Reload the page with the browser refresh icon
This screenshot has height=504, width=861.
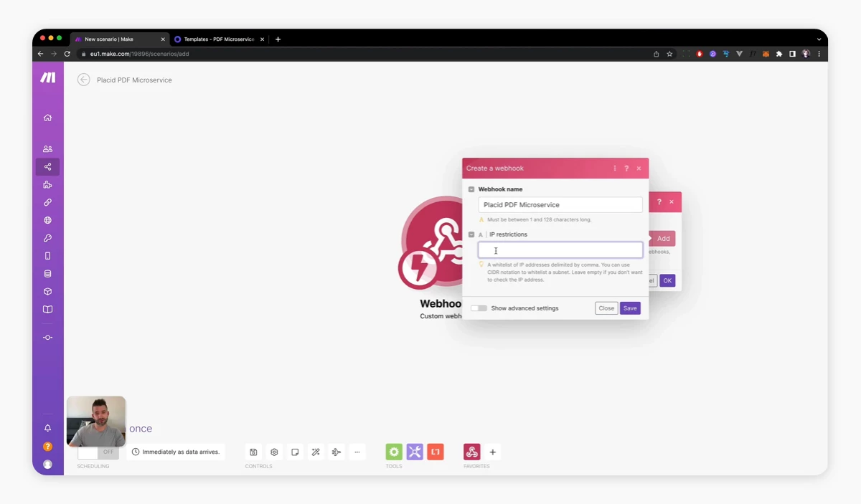point(67,54)
